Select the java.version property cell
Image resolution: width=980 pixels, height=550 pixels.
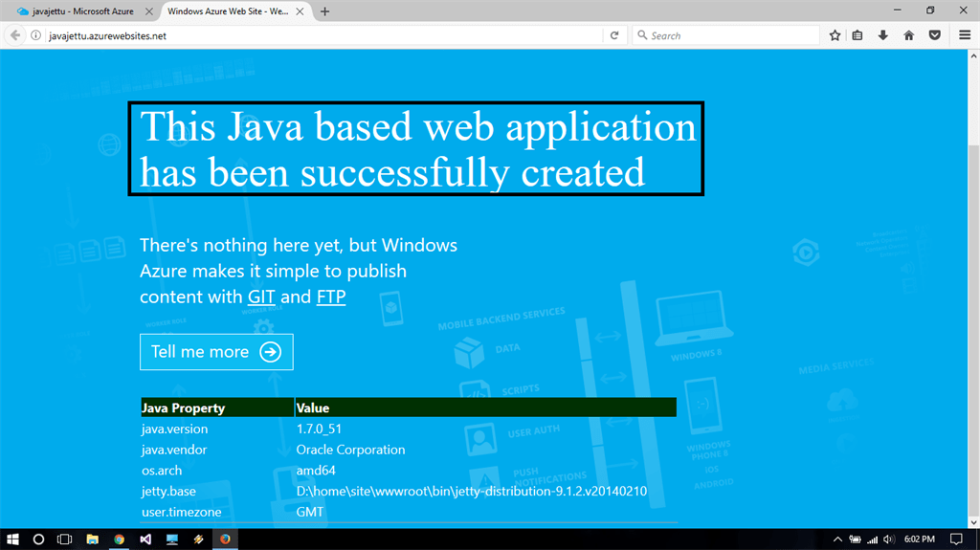point(174,429)
